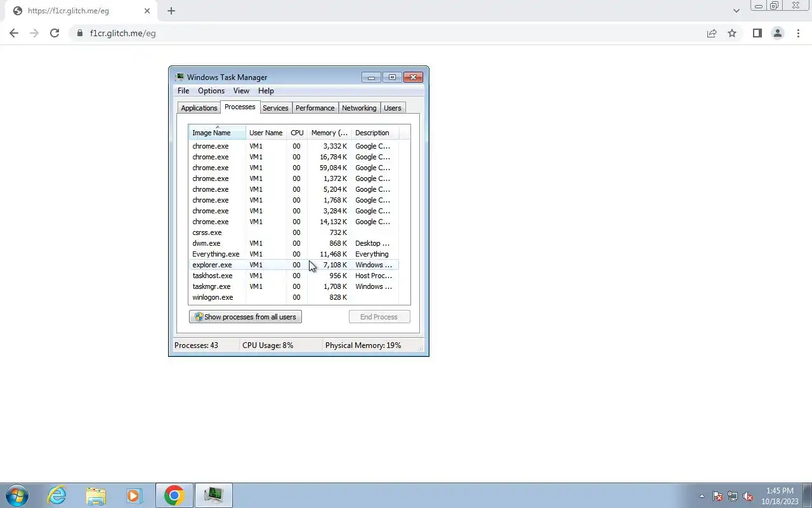Click the Chrome reload page icon
The height and width of the screenshot is (508, 812).
pos(55,33)
